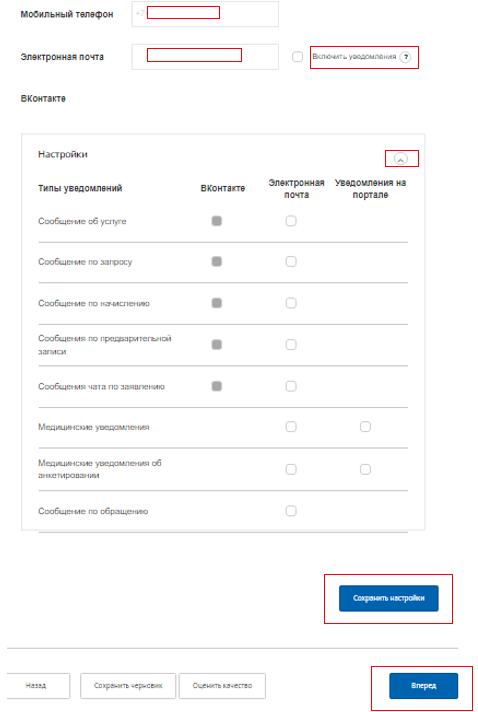Viewport: 478px width, 712px height.
Task: Check email for Медицинские уведомления
Action: point(291,427)
